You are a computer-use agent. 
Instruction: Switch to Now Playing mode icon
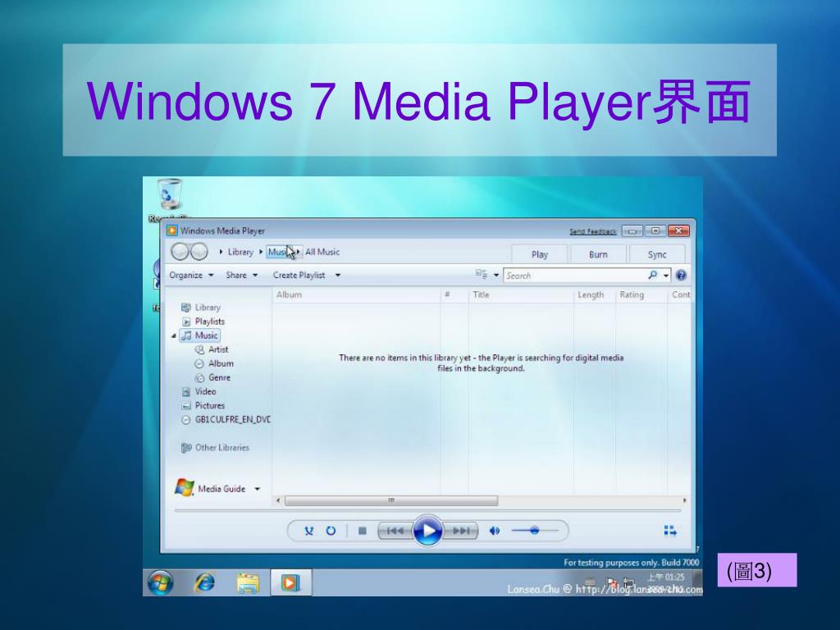point(670,531)
